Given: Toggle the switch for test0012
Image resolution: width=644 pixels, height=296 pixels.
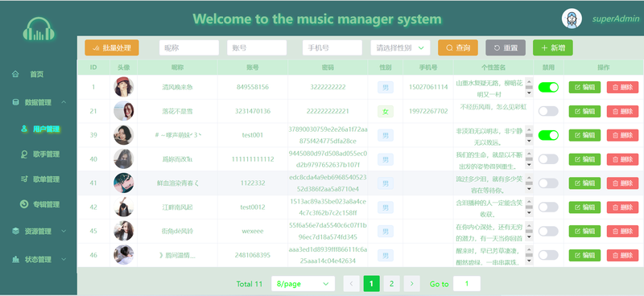Looking at the screenshot, I should pos(548,207).
